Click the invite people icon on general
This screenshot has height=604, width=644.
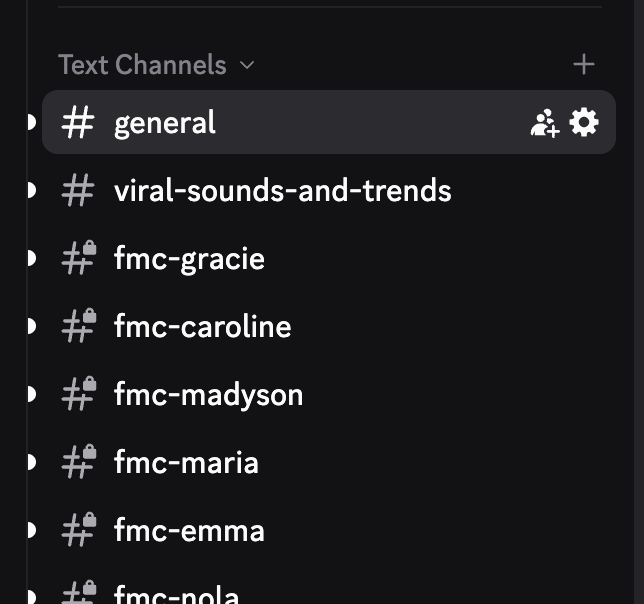544,123
